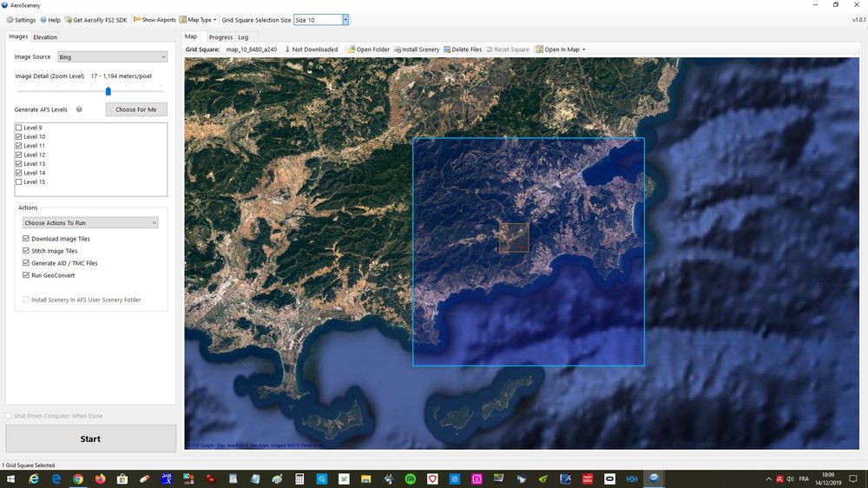Delete Files for the selected square

click(463, 49)
